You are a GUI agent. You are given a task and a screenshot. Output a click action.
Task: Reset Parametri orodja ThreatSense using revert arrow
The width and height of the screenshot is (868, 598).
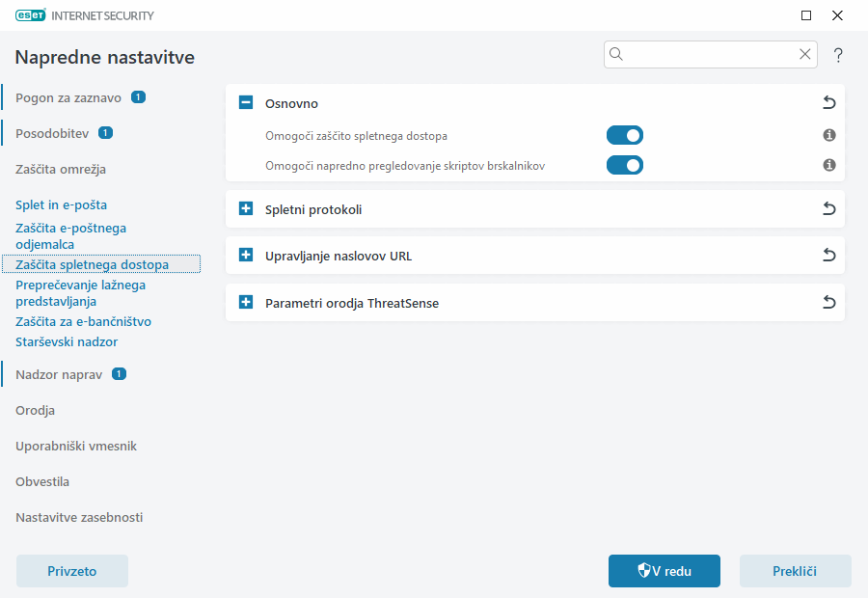tap(828, 302)
